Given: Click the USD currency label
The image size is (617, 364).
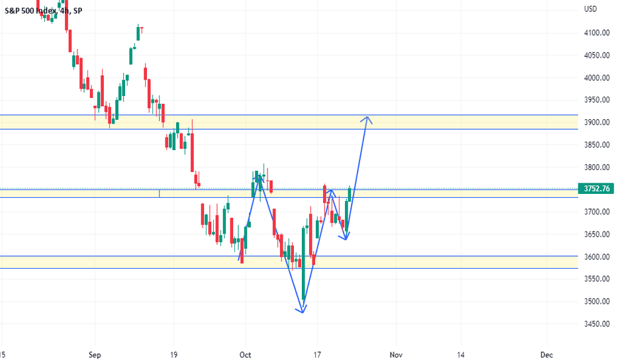Looking at the screenshot, I should coord(591,9).
